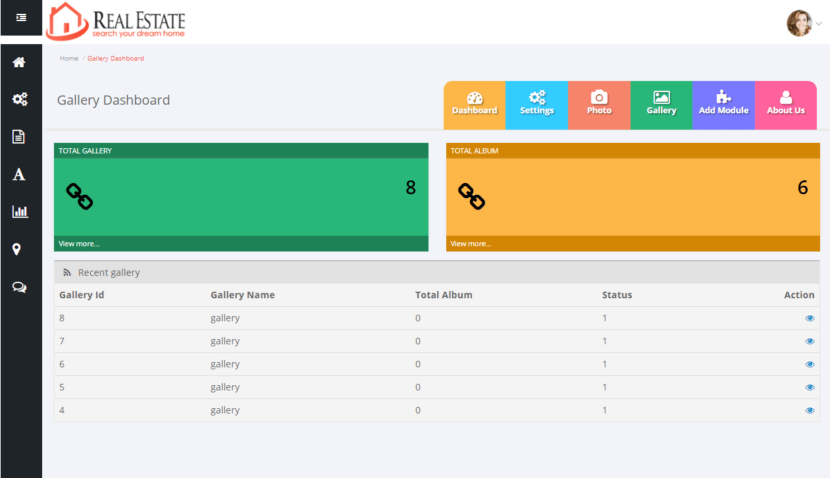
Task: Open the chat comments icon in sidebar
Action: (x=19, y=287)
